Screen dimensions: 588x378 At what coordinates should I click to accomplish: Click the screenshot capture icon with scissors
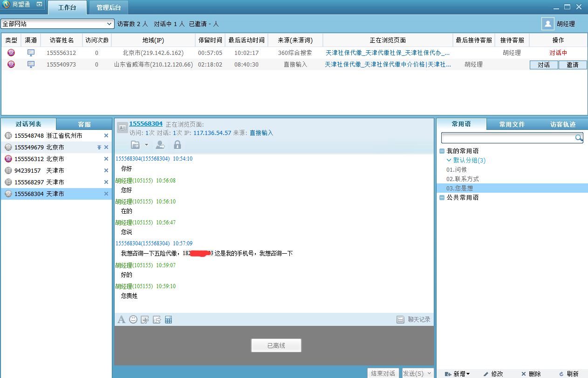point(145,319)
